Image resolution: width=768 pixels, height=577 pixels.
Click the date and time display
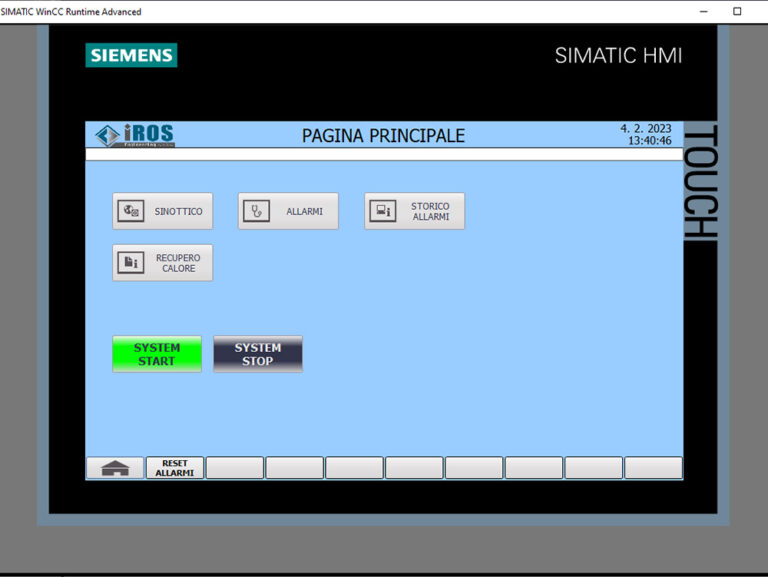pos(647,135)
